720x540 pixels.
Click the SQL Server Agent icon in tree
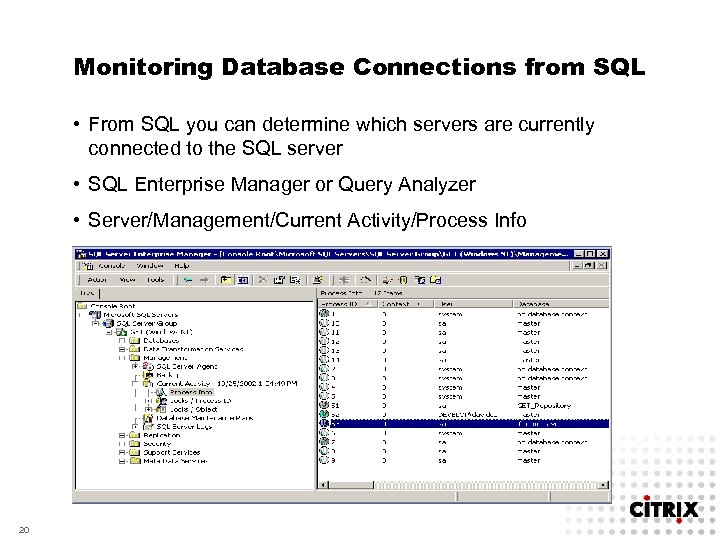pos(148,366)
